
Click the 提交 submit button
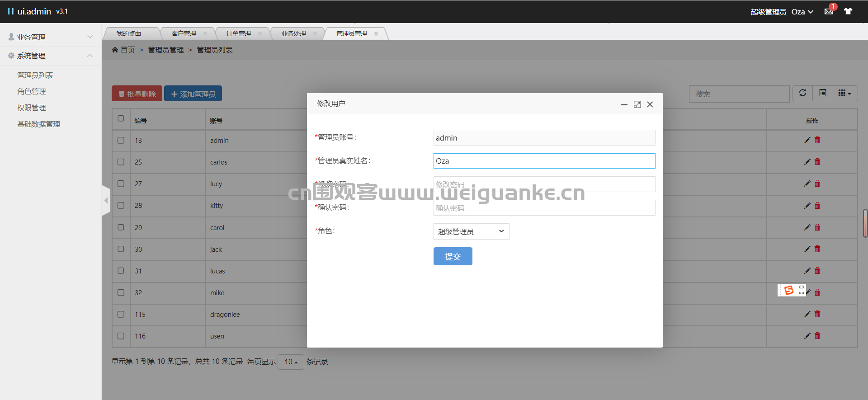point(453,256)
